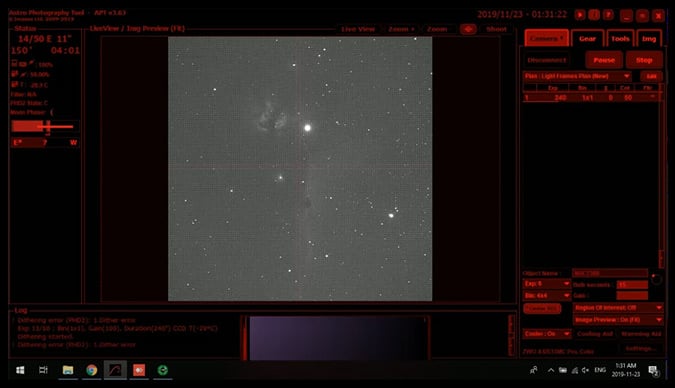Click Edit button next to plan
675x388 pixels.
[651, 76]
